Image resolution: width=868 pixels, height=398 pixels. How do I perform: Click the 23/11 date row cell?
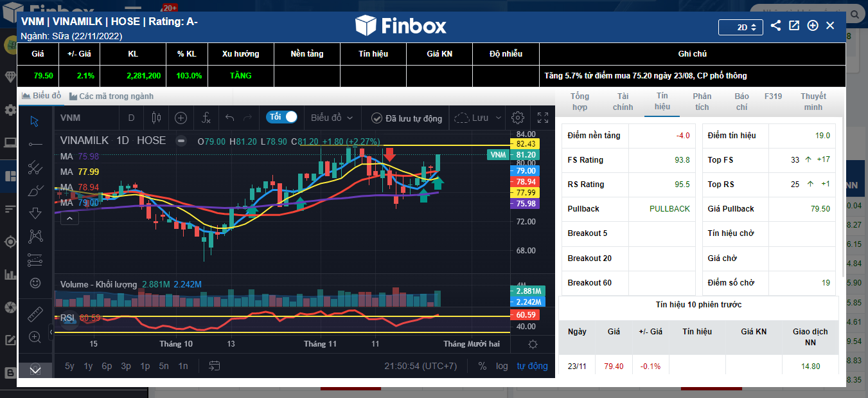[x=576, y=366]
